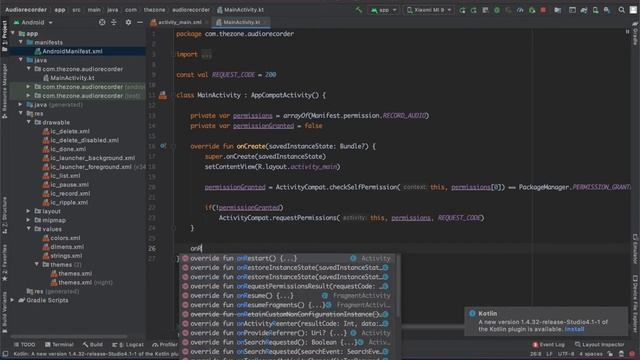Open the AVD Manager icon
Image resolution: width=640 pixels, height=360 pixels.
coord(596,10)
